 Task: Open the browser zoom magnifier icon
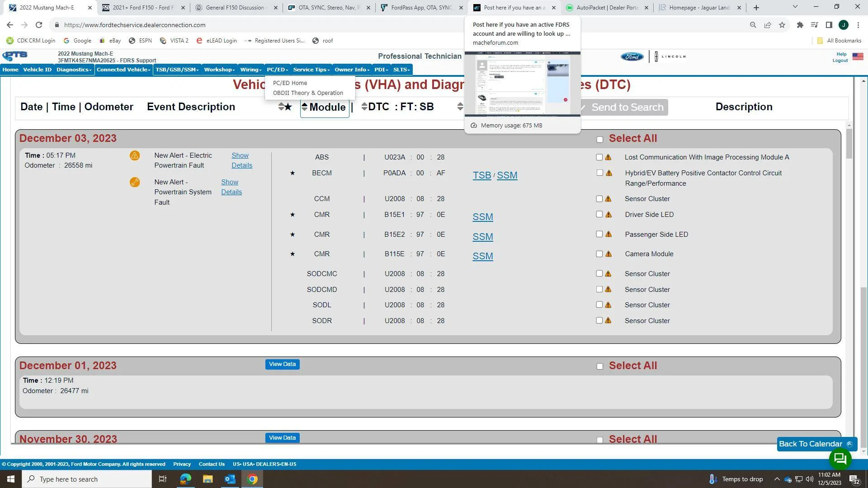pos(753,25)
